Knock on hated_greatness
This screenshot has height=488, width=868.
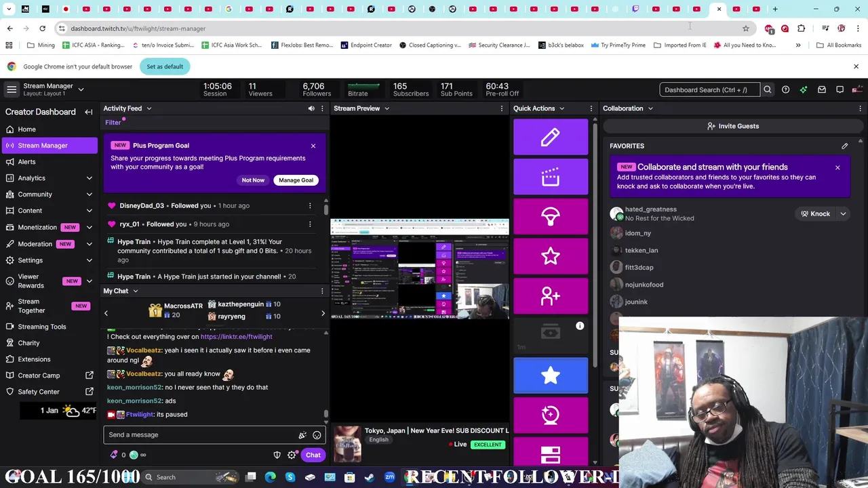(x=814, y=213)
